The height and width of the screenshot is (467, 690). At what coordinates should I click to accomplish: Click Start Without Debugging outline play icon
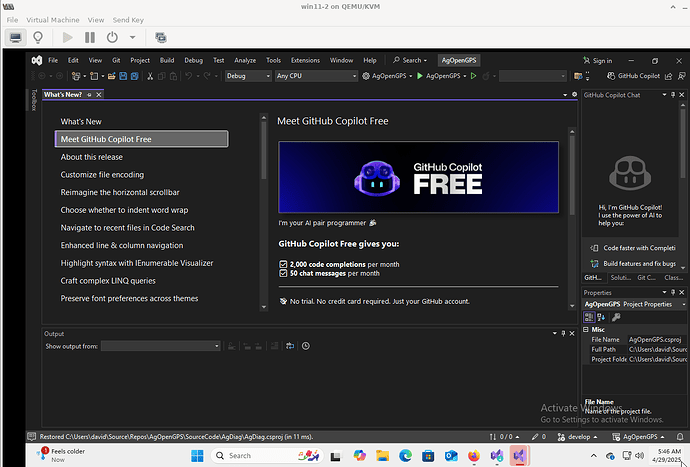[473, 76]
